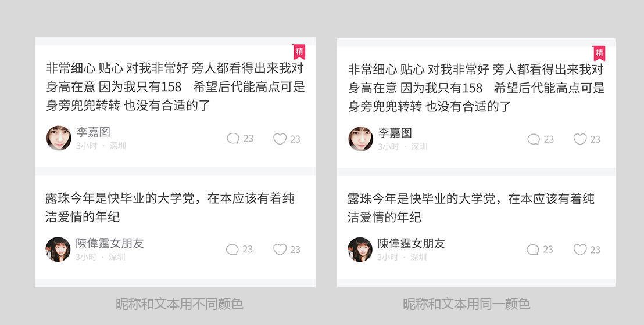Like the left panel 陳偉霆女朋友 post
The image size is (644, 325).
pyautogui.click(x=280, y=250)
